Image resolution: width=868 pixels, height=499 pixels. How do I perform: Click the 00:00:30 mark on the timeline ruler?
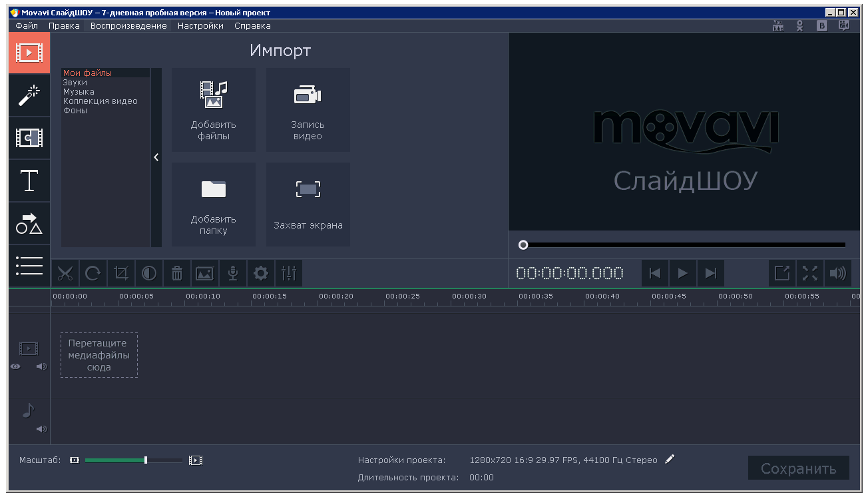(x=469, y=296)
